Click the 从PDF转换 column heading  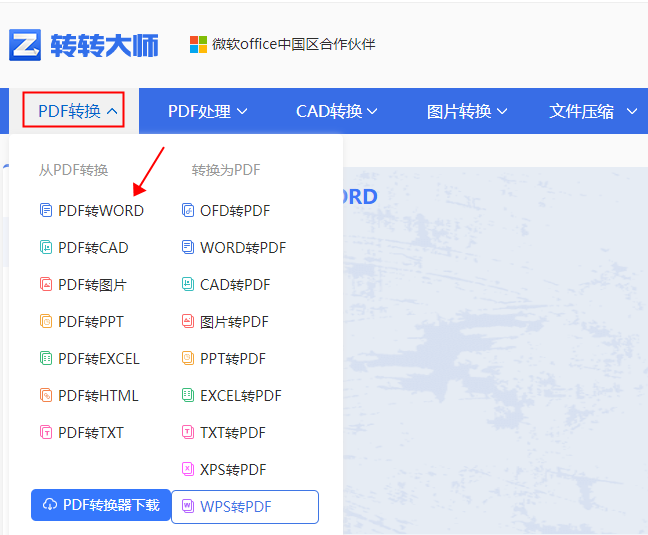pos(74,170)
